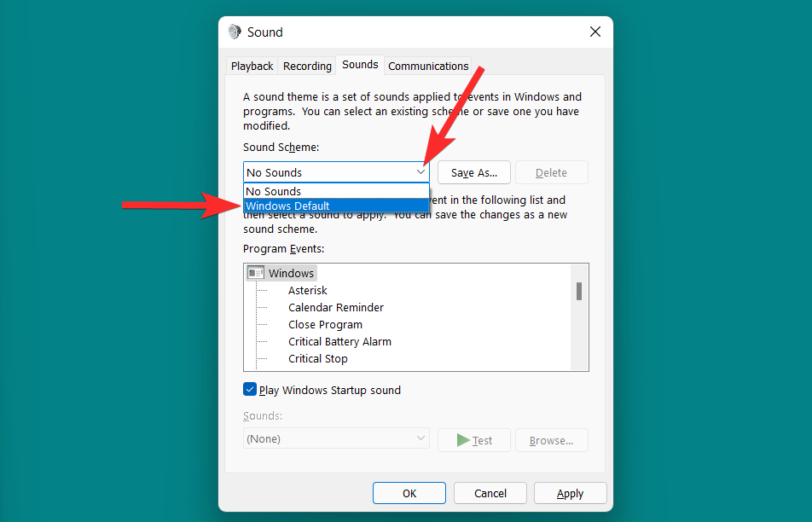Switch to the Playback tab
The width and height of the screenshot is (812, 522).
click(252, 66)
